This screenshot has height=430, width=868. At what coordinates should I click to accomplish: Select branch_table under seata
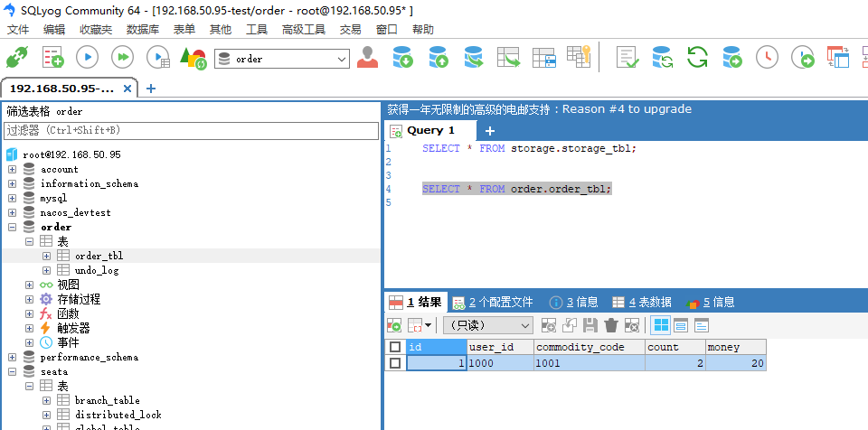tap(107, 400)
